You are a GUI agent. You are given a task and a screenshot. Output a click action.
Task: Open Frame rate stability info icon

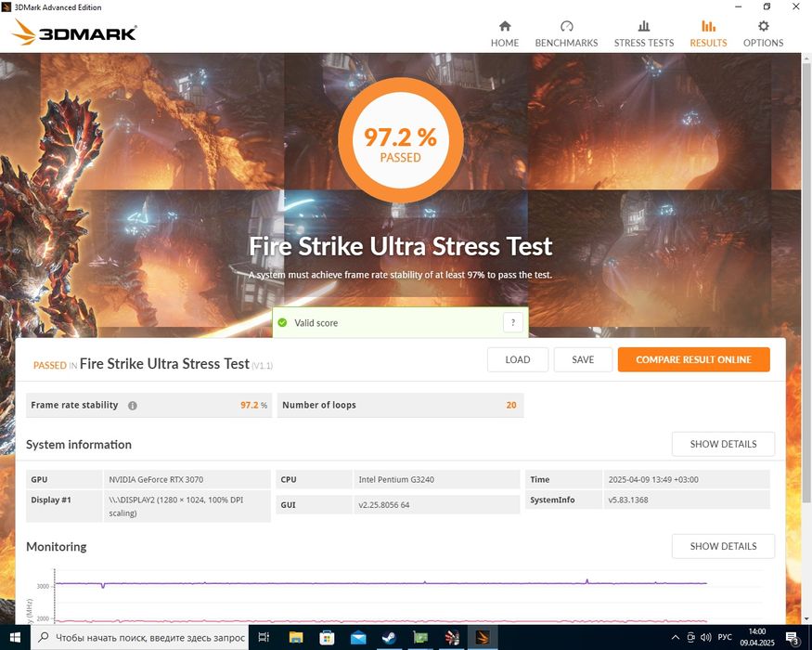pyautogui.click(x=133, y=406)
